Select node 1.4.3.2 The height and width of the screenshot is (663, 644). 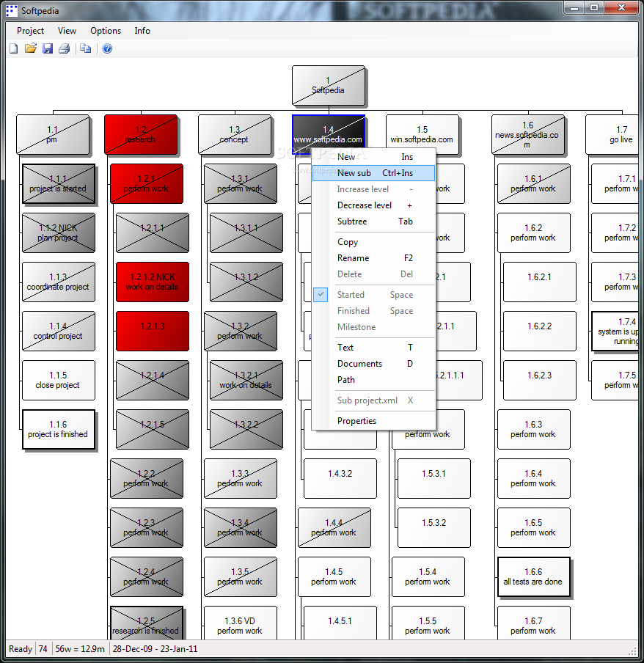[x=340, y=479]
